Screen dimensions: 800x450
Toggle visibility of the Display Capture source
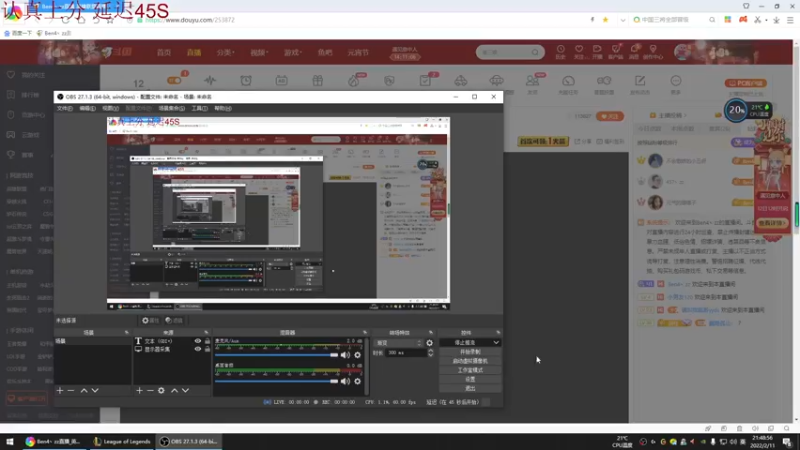(197, 349)
